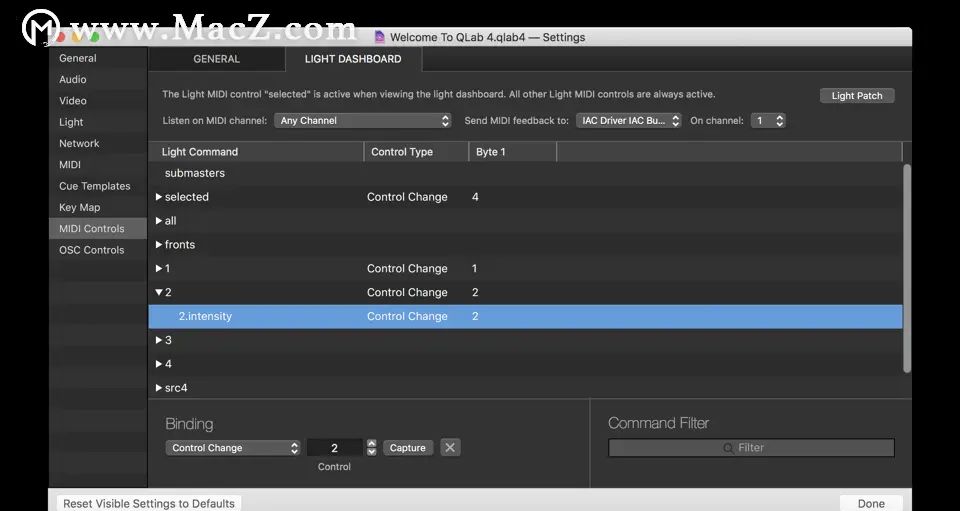Expand the fronts row
This screenshot has height=511, width=960.
tap(159, 245)
